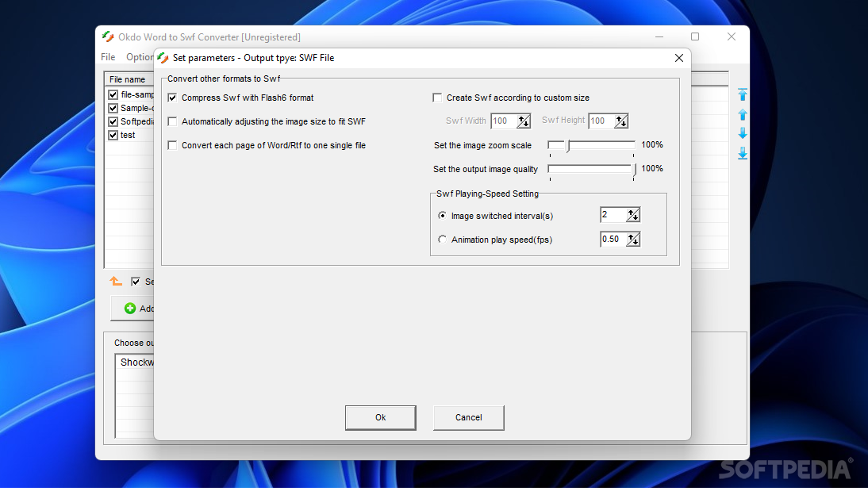Click the Okdo app icon in the main title bar

108,37
